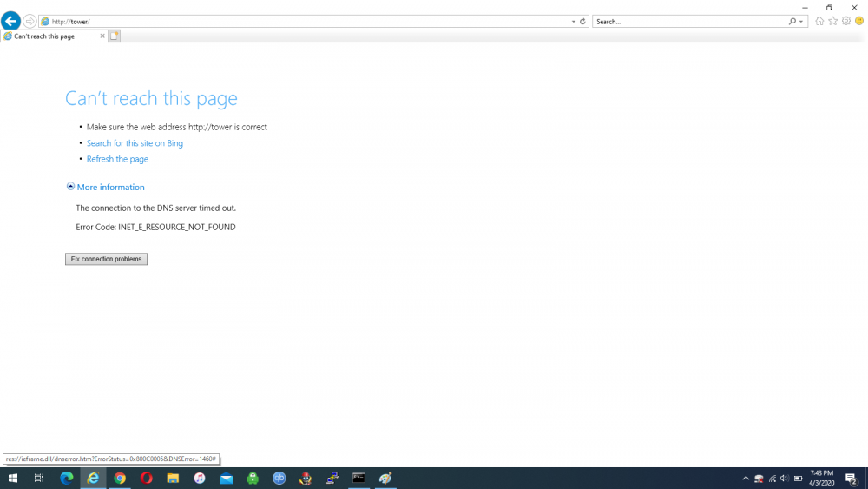The image size is (868, 489).
Task: Click the volume speaker tray icon
Action: (x=785, y=479)
